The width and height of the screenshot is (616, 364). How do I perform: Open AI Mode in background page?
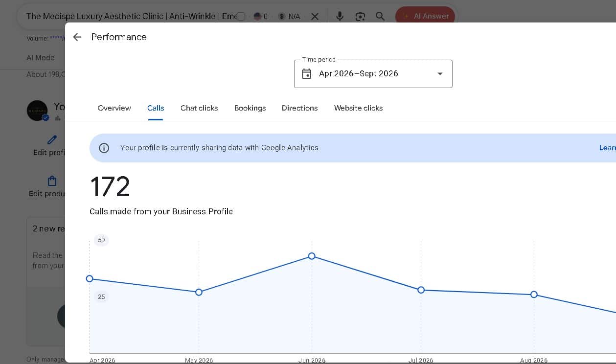[41, 58]
